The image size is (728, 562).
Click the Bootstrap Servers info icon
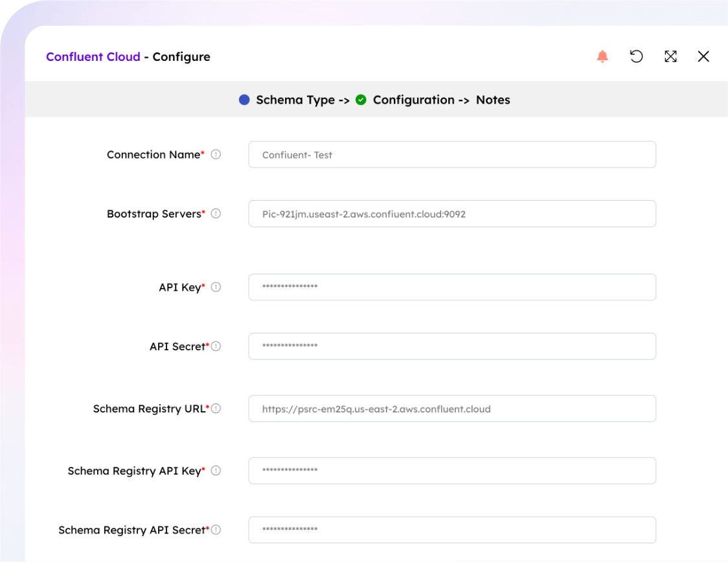[x=216, y=214]
